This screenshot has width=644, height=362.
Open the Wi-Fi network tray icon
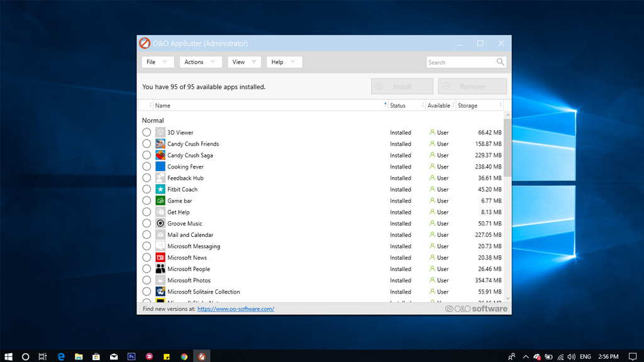click(x=560, y=357)
